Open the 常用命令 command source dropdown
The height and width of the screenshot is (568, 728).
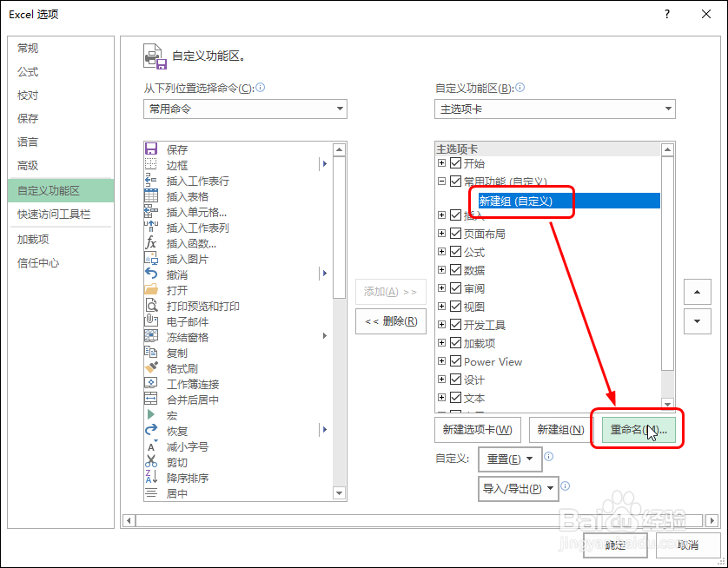(x=245, y=109)
